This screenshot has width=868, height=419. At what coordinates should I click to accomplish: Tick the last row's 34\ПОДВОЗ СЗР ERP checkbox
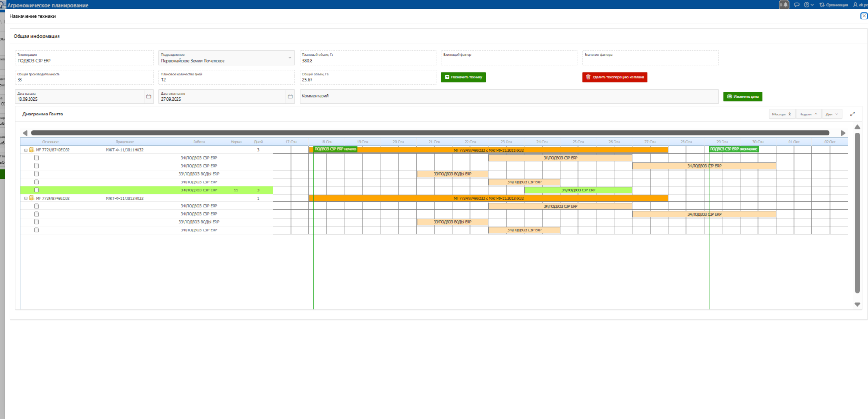coord(37,230)
